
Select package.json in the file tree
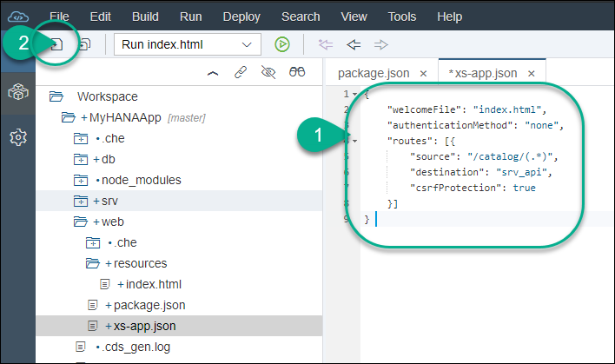pyautogui.click(x=149, y=305)
